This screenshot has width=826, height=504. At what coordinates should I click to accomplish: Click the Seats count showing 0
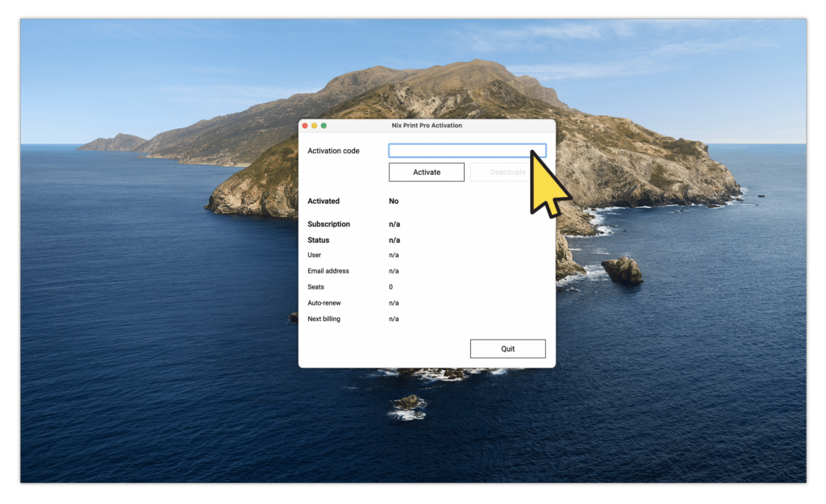point(390,287)
